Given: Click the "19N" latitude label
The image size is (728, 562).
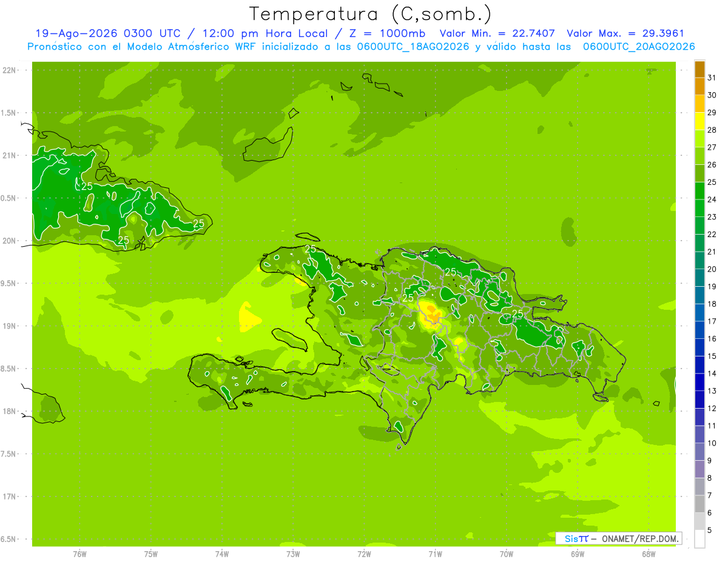Looking at the screenshot, I should 9,326.
